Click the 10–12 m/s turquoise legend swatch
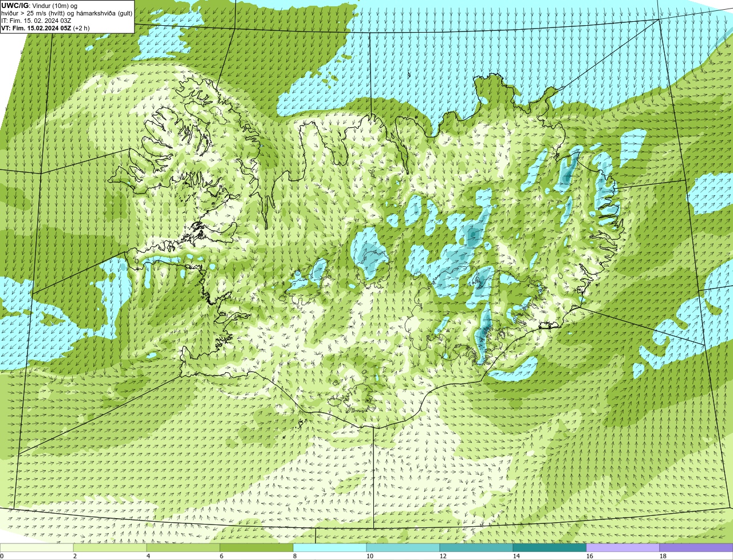 tap(403, 547)
